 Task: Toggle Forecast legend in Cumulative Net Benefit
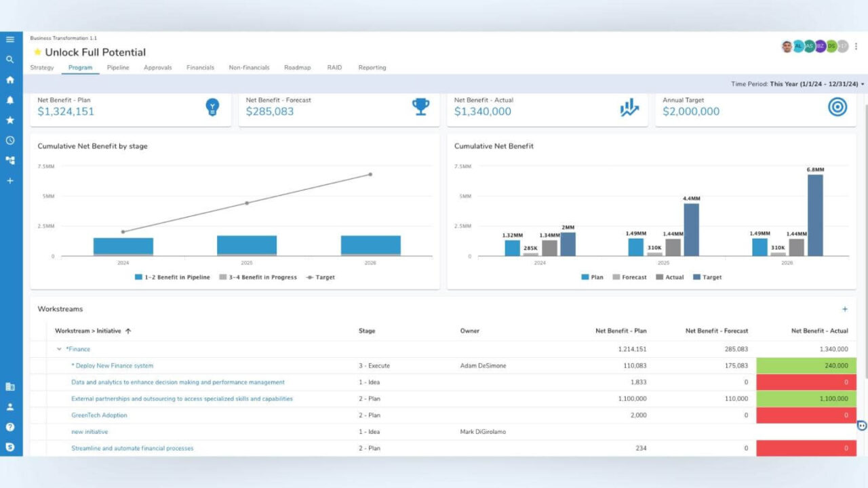[629, 277]
